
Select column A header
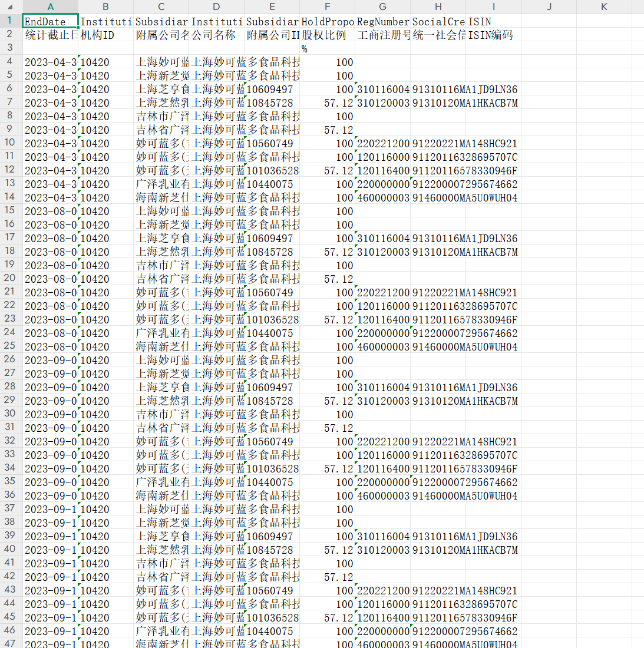pyautogui.click(x=51, y=6)
